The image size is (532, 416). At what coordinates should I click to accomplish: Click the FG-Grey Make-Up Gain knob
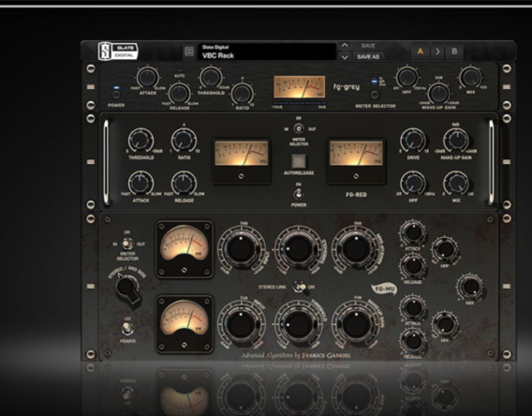[438, 93]
